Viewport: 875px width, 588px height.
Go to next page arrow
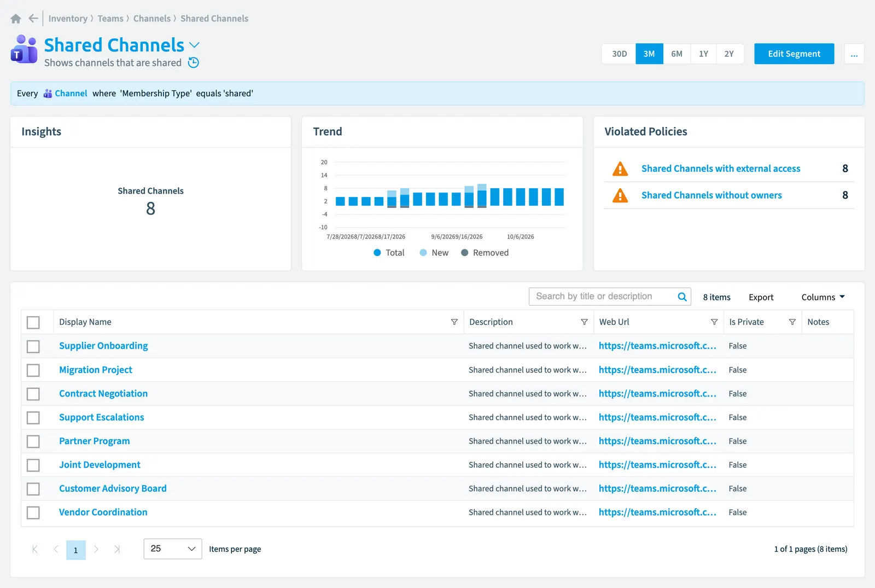tap(96, 549)
